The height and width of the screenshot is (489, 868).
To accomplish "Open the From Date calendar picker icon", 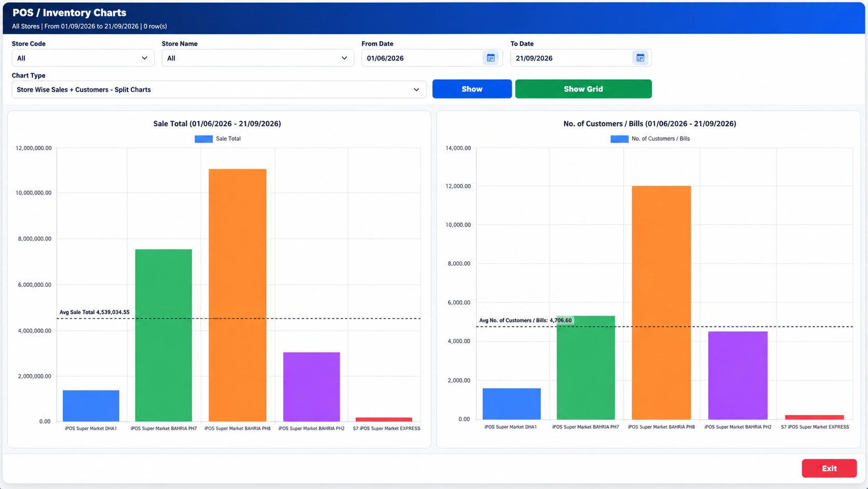I will coord(491,58).
